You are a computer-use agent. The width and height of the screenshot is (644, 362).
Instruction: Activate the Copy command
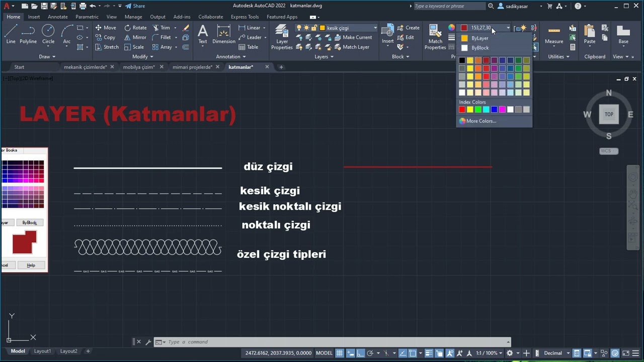(x=106, y=37)
